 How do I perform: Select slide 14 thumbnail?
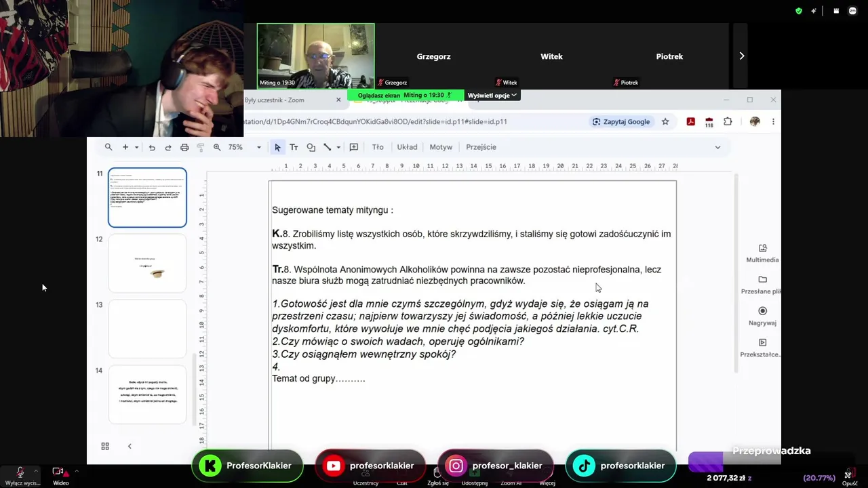(x=147, y=394)
